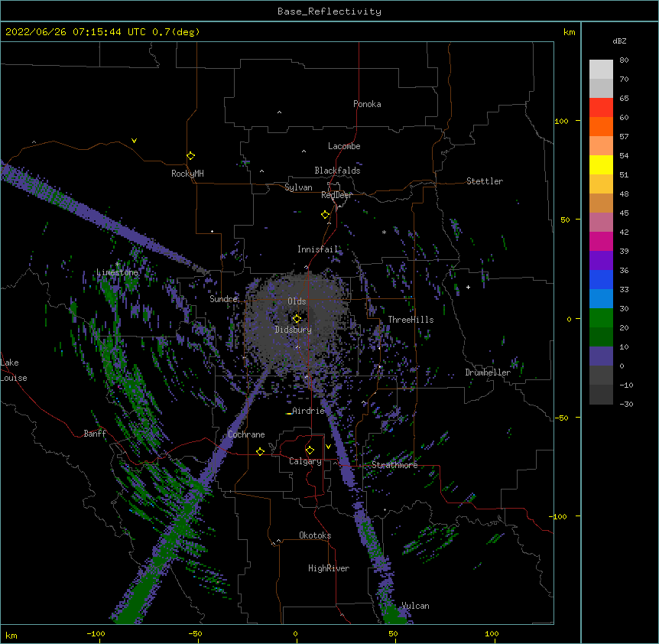Select the 60 dBZ orange legend swatch
Screen dimensions: 659x644
coord(601,126)
